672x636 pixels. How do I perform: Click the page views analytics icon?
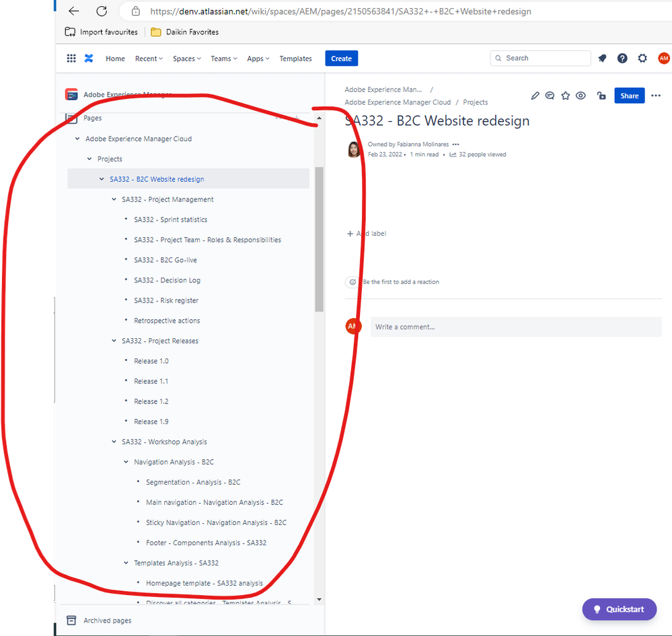coord(453,155)
